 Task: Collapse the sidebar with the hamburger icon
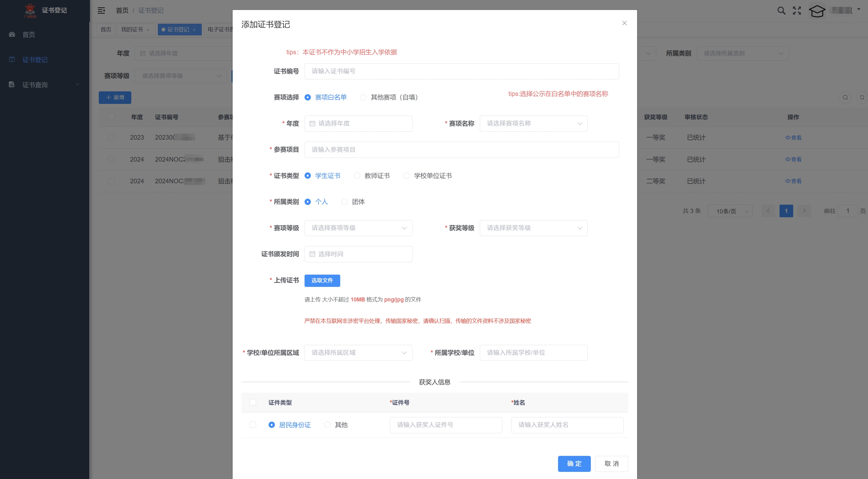[101, 11]
